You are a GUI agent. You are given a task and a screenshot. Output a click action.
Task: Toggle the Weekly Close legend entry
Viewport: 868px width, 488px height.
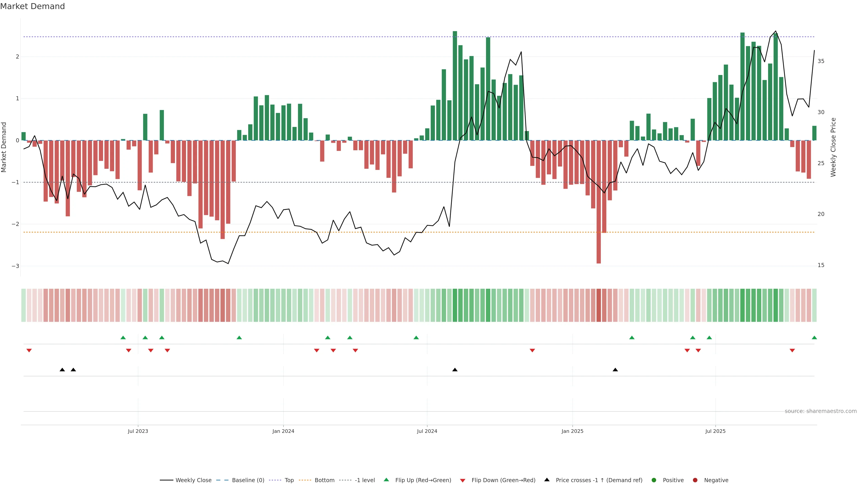click(193, 480)
